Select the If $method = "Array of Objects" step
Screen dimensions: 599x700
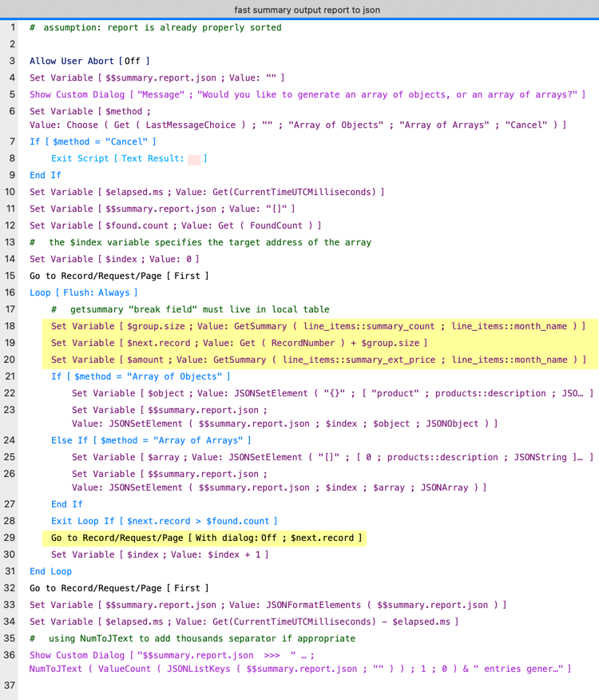tap(141, 376)
